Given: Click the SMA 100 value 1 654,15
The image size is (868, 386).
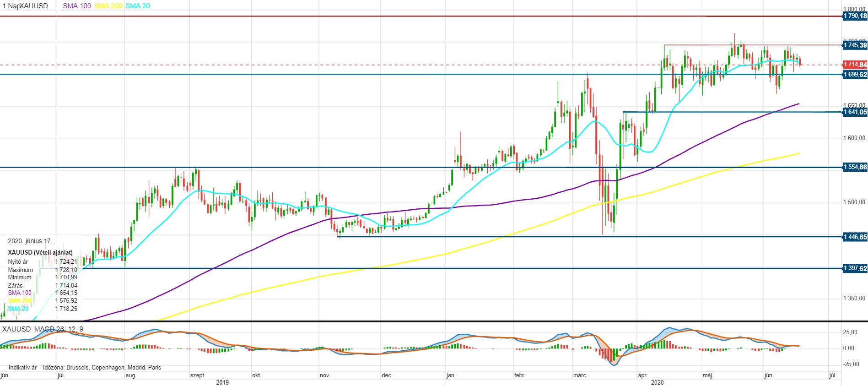Looking at the screenshot, I should [x=66, y=293].
